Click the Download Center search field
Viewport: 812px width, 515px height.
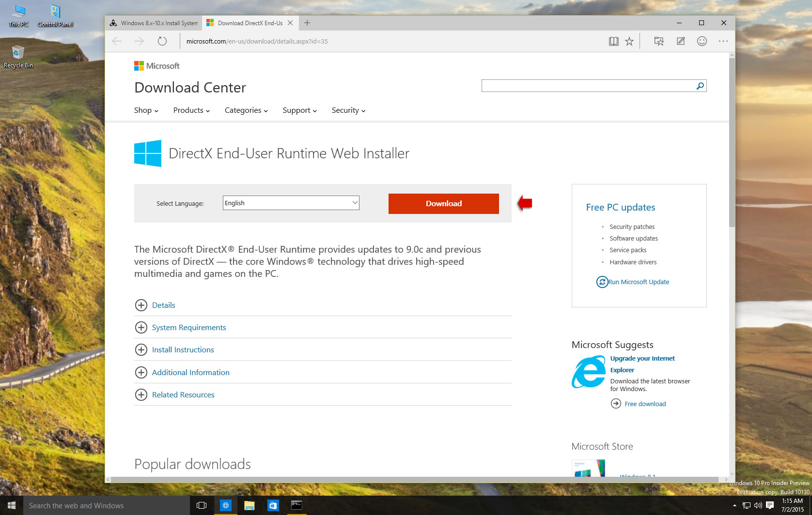click(x=588, y=86)
